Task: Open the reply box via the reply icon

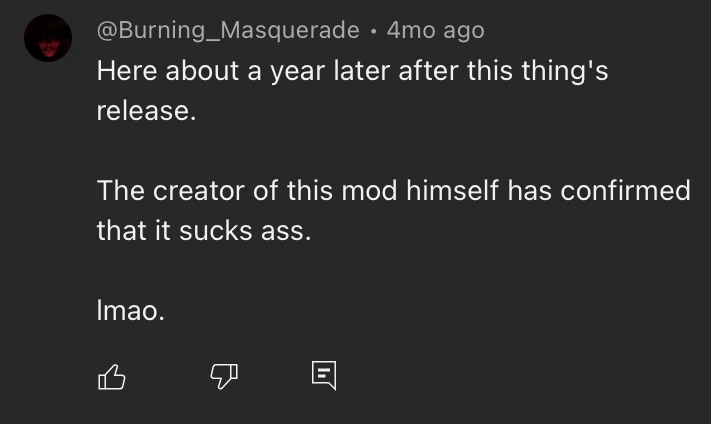Action: pos(323,376)
